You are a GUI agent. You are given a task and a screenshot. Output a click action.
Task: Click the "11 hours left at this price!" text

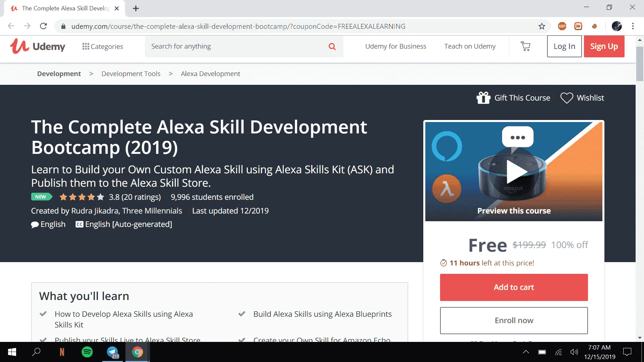[x=492, y=263]
